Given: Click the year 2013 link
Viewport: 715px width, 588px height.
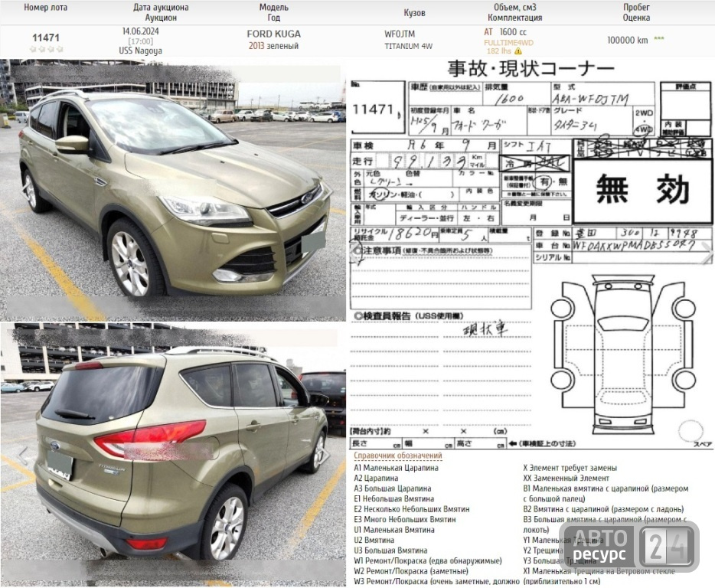Looking at the screenshot, I should [x=256, y=46].
